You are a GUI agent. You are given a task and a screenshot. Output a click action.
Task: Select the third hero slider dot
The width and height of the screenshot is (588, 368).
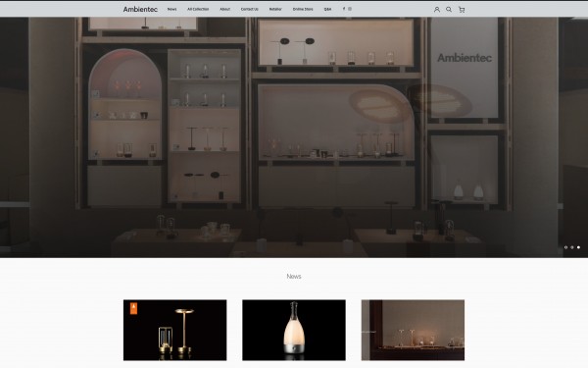[x=578, y=247]
